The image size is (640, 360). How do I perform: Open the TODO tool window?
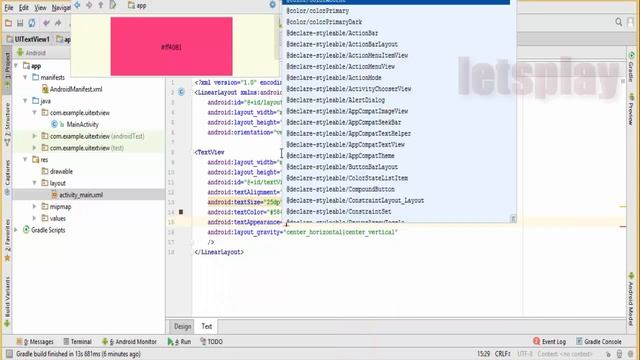[211, 342]
